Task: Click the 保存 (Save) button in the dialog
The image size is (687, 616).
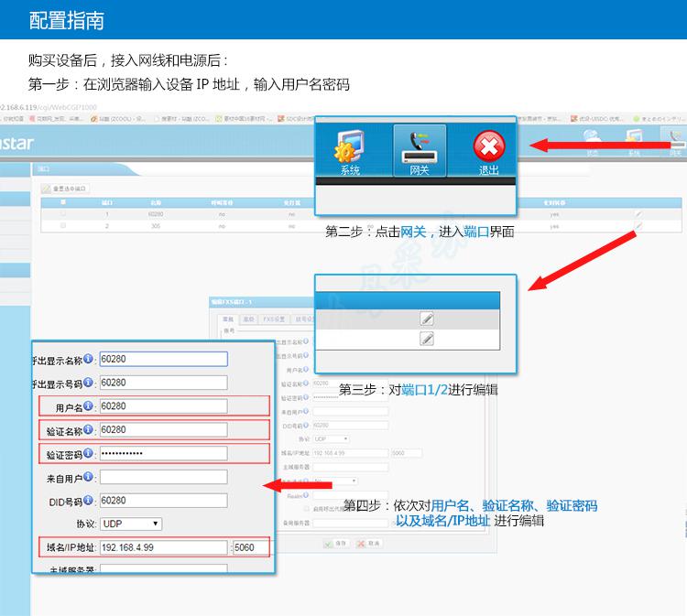Action: (x=335, y=544)
